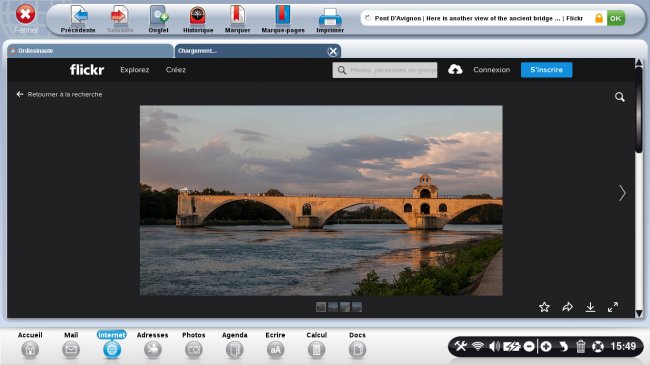Click the tools settings tray icon
650x365 pixels.
click(461, 346)
